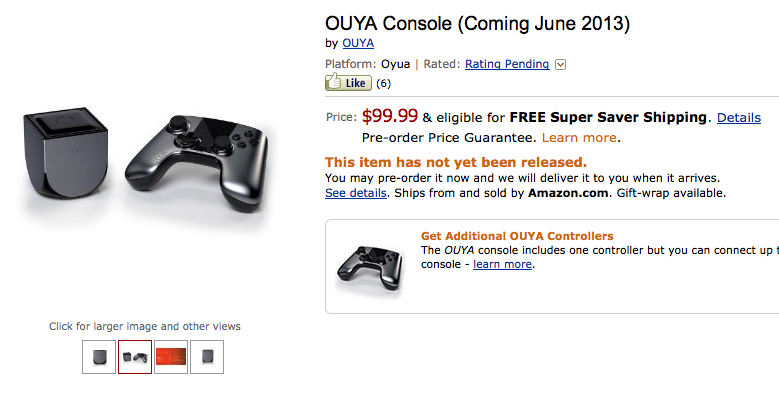This screenshot has height=397, width=779.
Task: Expand the rating dropdown arrow beside Rating Pending
Action: point(560,65)
